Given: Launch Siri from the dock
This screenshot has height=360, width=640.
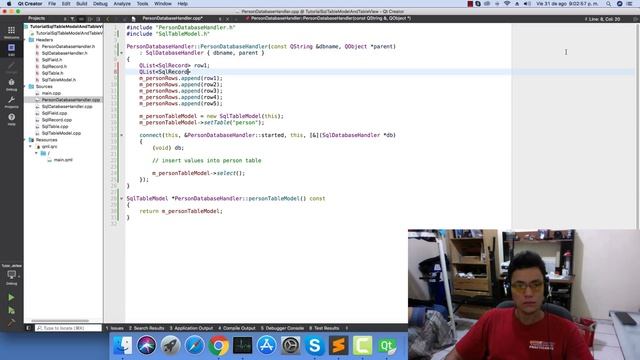Looking at the screenshot, I should 146,346.
